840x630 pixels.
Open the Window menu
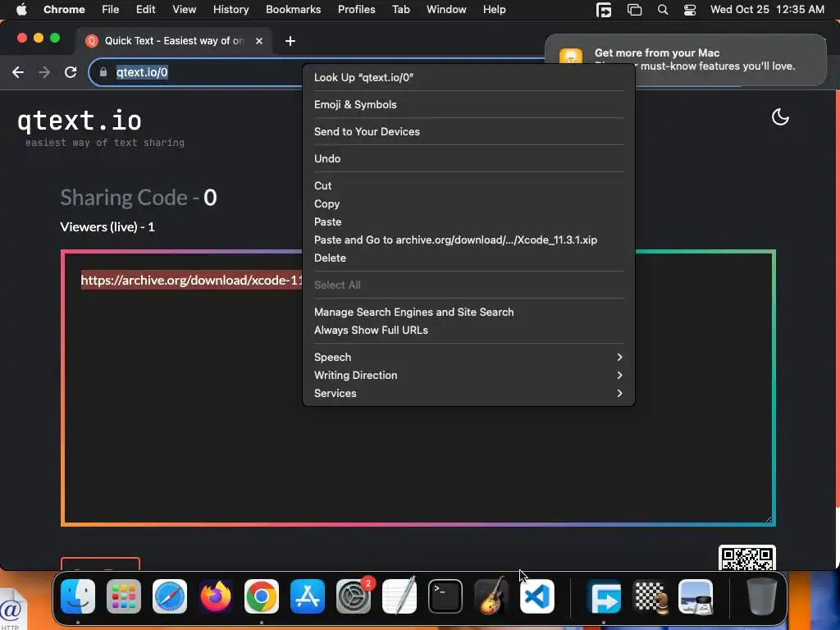446,9
